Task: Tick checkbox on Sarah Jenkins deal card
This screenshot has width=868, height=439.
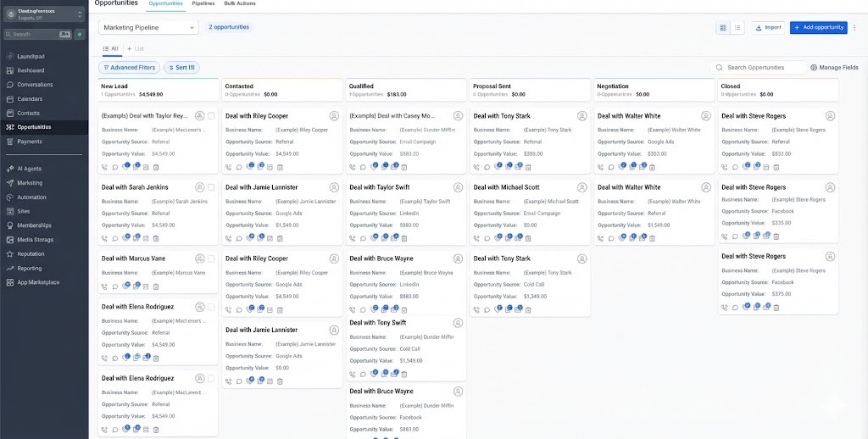Action: 211,187
